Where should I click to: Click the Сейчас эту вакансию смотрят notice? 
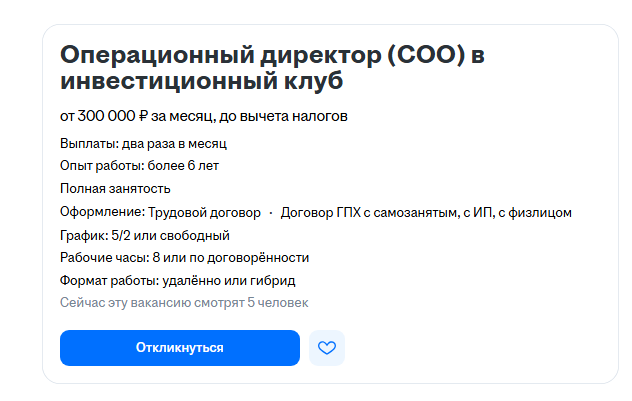point(184,302)
